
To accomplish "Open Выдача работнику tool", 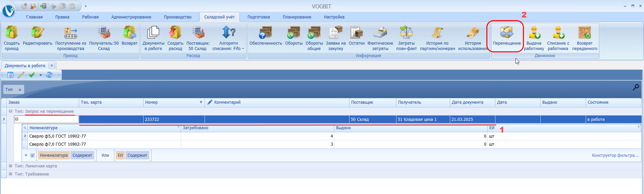I will click(534, 33).
